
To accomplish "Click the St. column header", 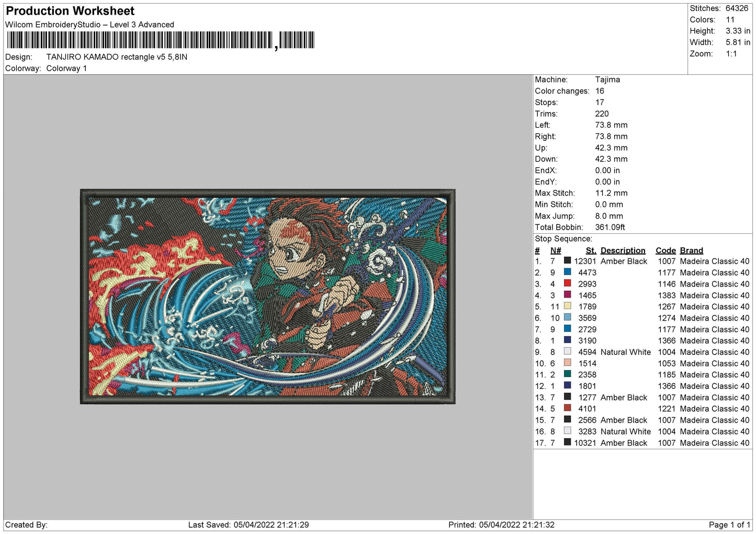I will 591,251.
